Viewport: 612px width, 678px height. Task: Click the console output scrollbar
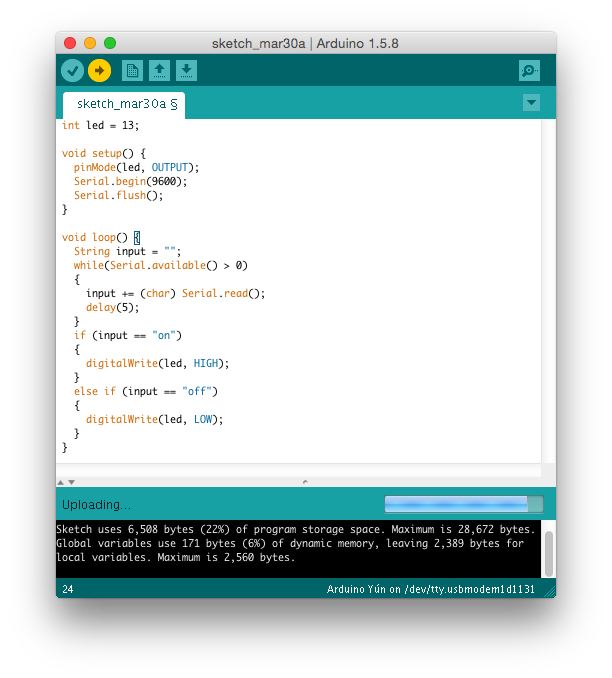click(549, 553)
